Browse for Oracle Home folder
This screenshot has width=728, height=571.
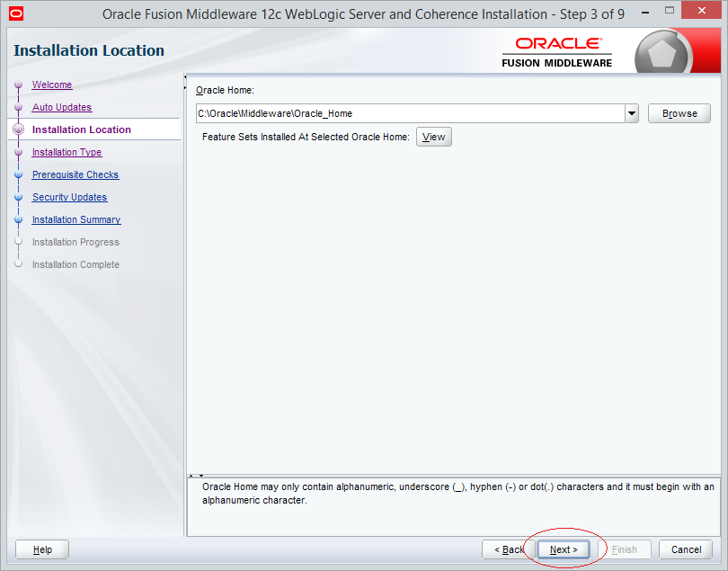coord(679,113)
